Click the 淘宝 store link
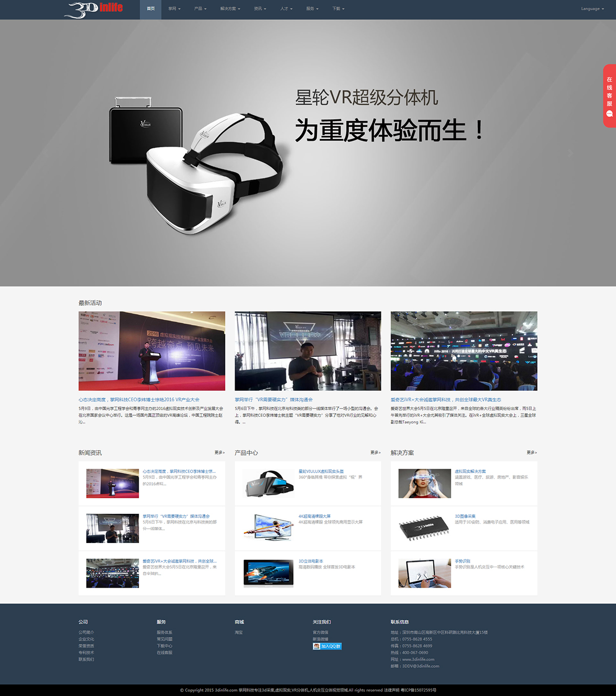616x696 pixels. [239, 632]
